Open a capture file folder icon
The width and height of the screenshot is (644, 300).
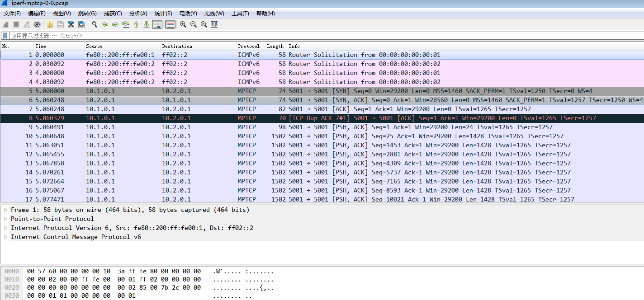click(50, 24)
